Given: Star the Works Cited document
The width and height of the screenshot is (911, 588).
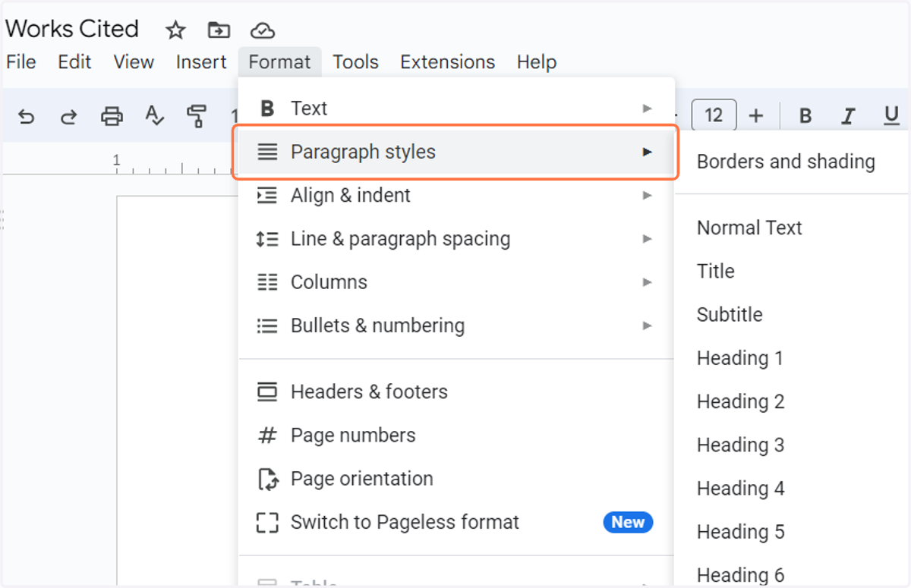Looking at the screenshot, I should click(175, 30).
